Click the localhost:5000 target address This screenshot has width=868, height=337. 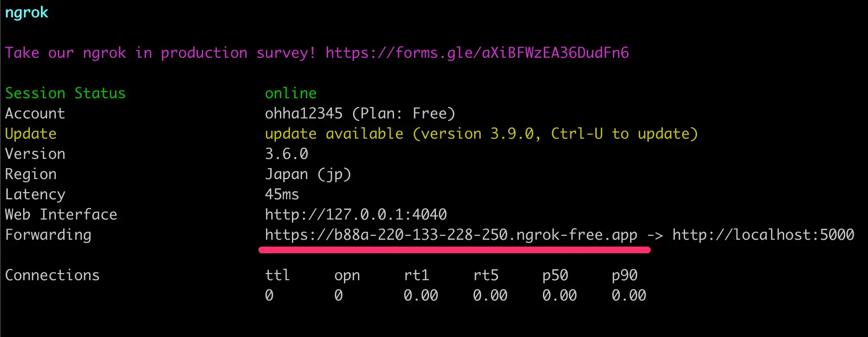(763, 235)
